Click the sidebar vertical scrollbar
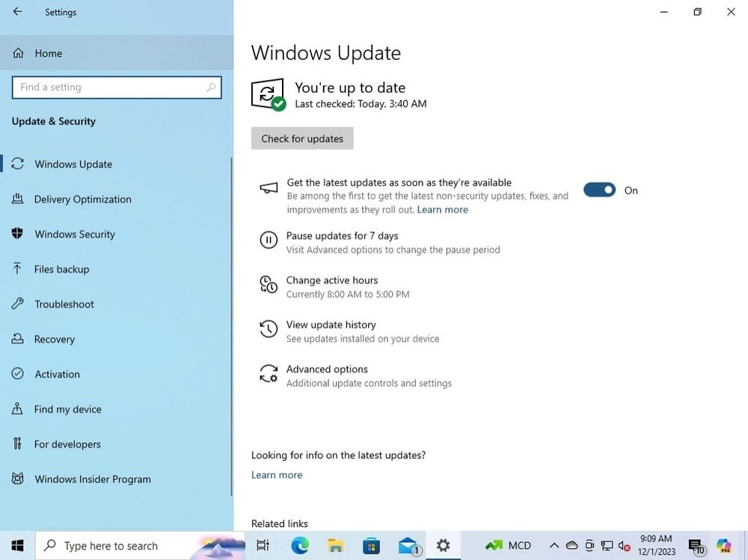This screenshot has height=560, width=748. [x=232, y=327]
